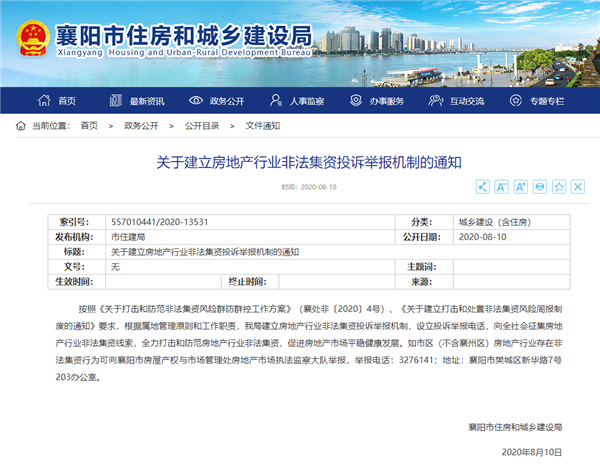
Task: Click the home icon in breadcrumb bar
Action: tap(21, 125)
